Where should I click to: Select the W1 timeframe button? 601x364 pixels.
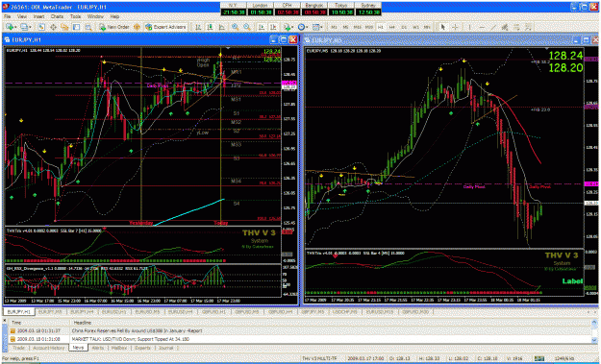tap(415, 27)
